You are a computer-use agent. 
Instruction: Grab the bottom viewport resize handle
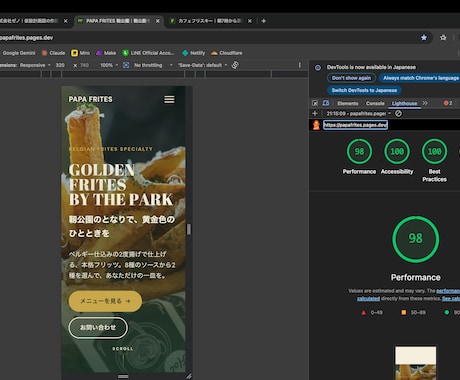point(123,376)
